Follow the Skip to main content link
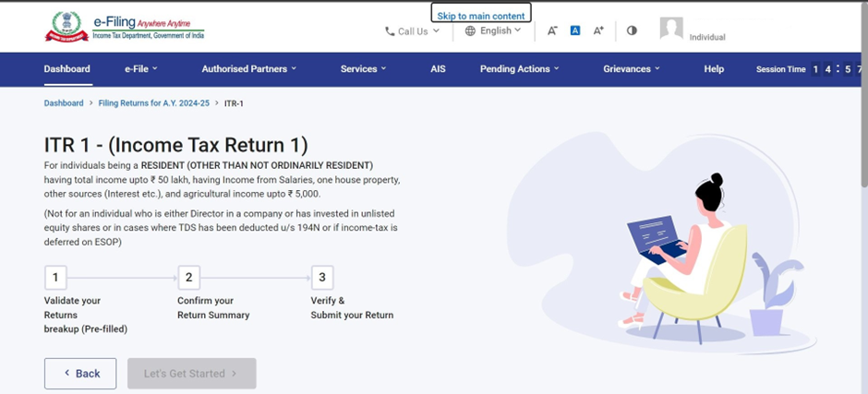Screen dimensions: 868x394 click(481, 16)
